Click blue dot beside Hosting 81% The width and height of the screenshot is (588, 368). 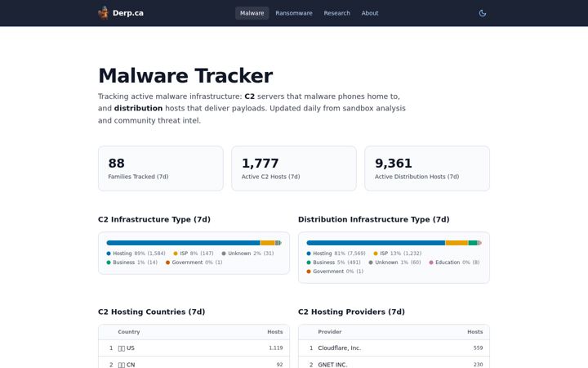[309, 254]
